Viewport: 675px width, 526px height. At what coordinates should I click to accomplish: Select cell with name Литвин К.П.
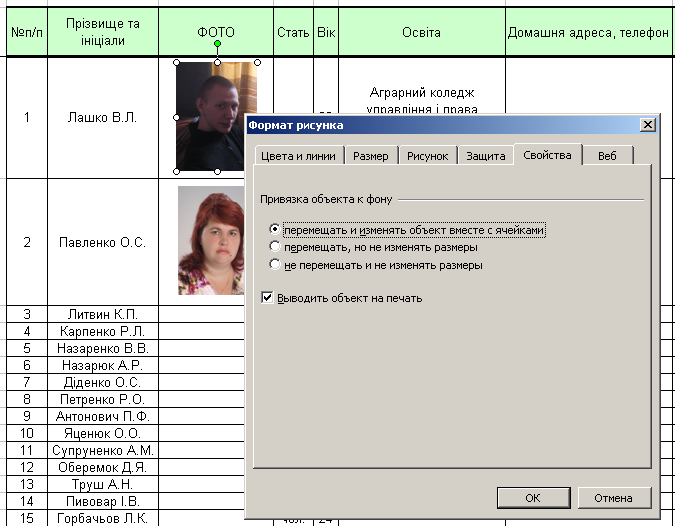(x=103, y=314)
